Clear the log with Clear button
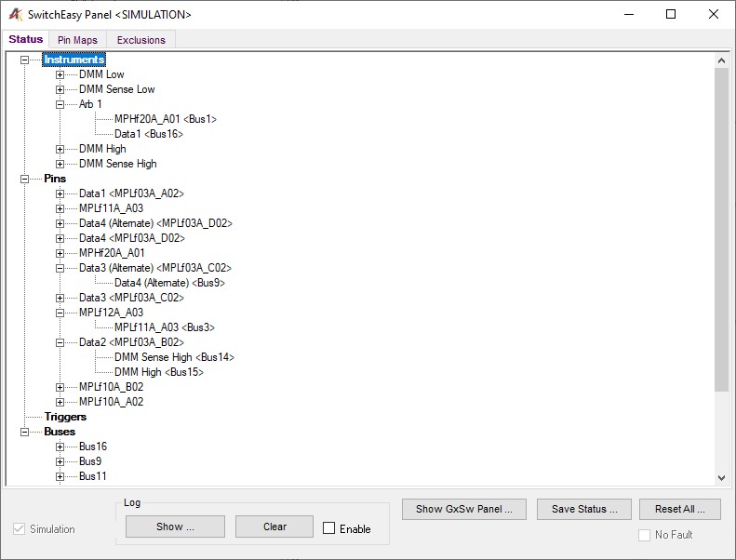This screenshot has width=736, height=560. pyautogui.click(x=274, y=527)
